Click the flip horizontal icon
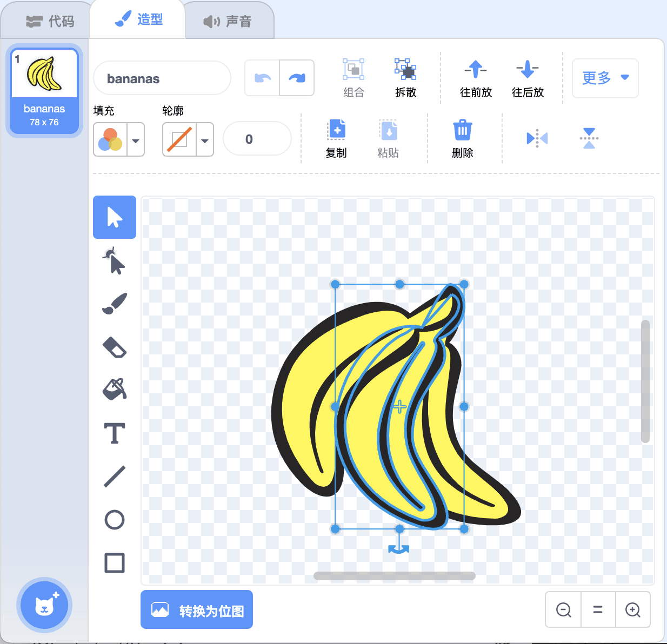The width and height of the screenshot is (667, 644). (537, 138)
